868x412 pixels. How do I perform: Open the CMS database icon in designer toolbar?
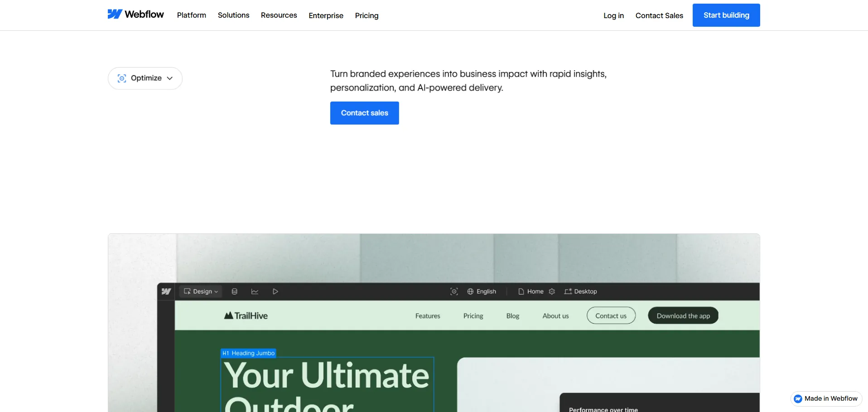click(234, 291)
